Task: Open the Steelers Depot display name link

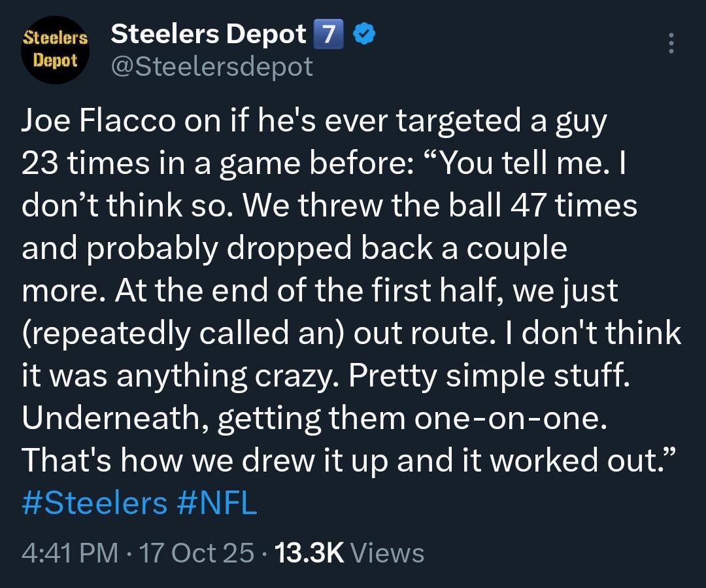Action: 208,33
